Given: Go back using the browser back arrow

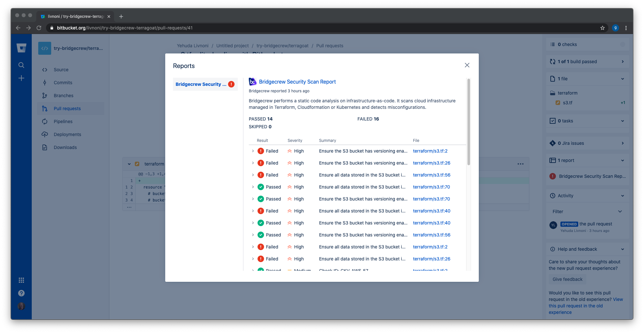Looking at the screenshot, I should tap(18, 28).
